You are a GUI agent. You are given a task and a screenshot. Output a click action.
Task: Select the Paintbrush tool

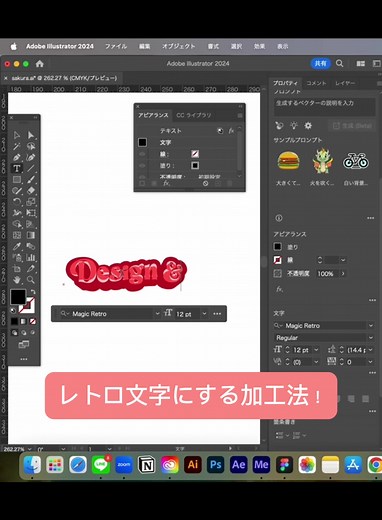coord(31,180)
